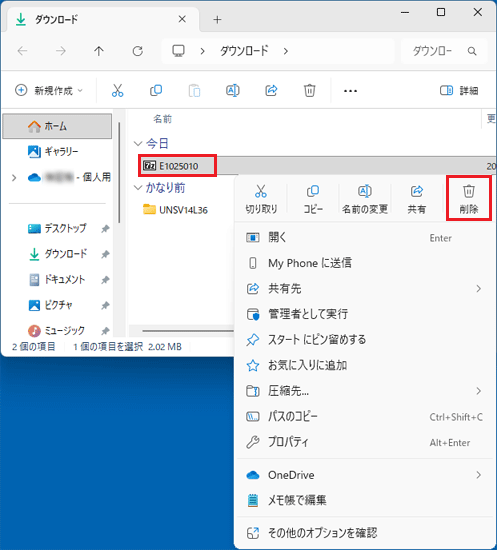Image resolution: width=497 pixels, height=550 pixels.
Task: Click trash Delete icon in Explorer toolbar
Action: pos(309,90)
